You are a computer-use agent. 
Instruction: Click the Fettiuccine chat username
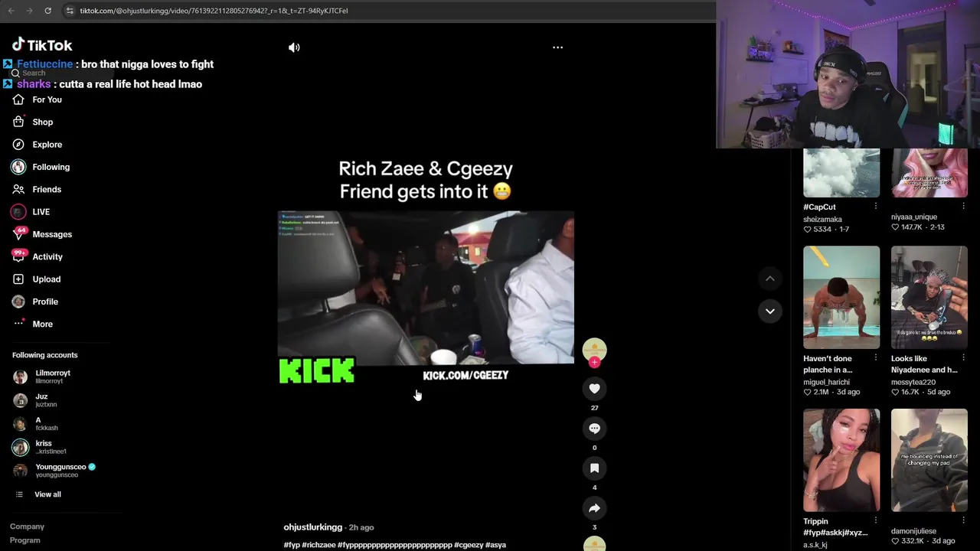coord(44,64)
